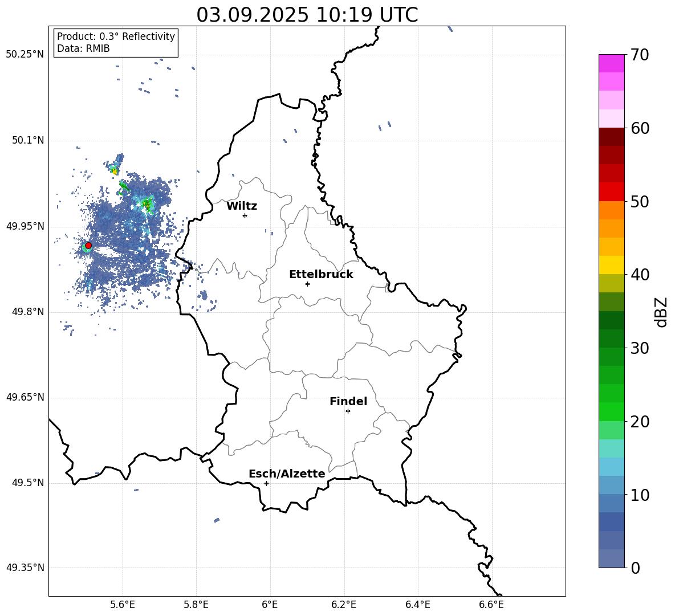
Task: Click the cross marker below Ettelbruck
Action: coord(307,284)
